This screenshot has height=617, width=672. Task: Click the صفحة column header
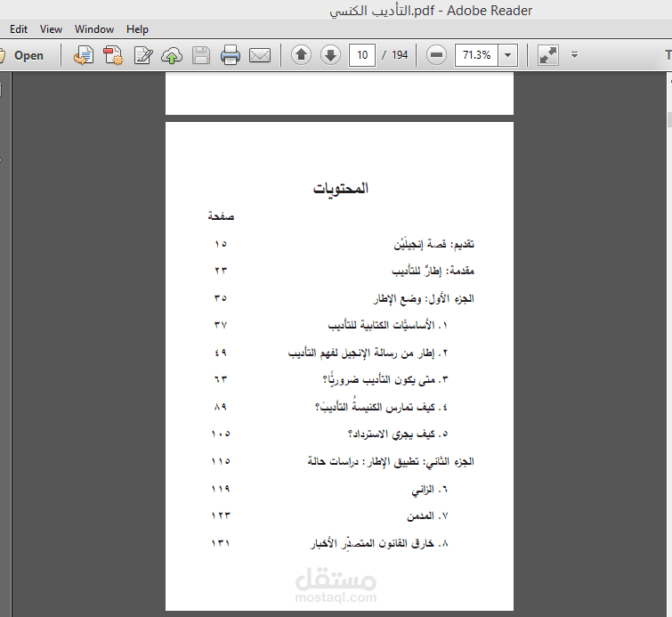(x=221, y=215)
